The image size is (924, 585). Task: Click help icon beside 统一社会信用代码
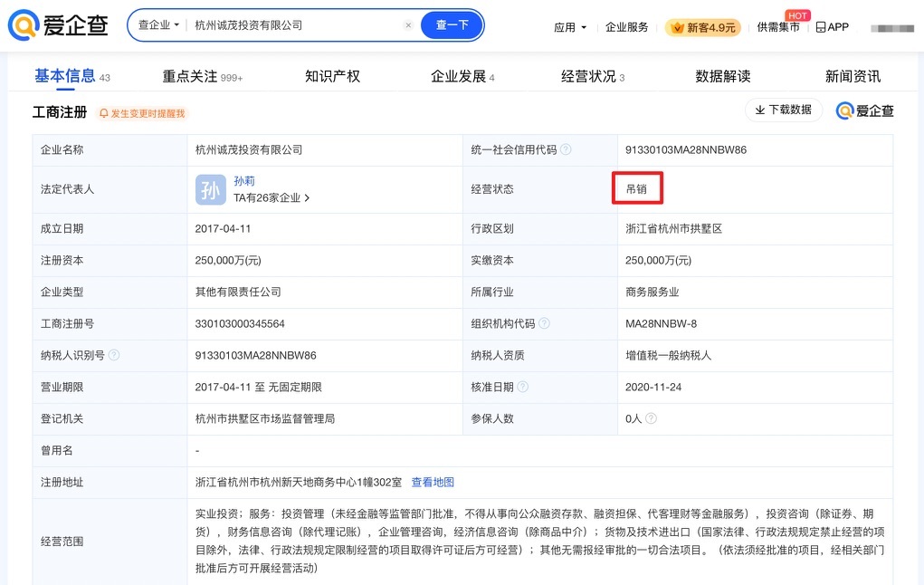566,149
